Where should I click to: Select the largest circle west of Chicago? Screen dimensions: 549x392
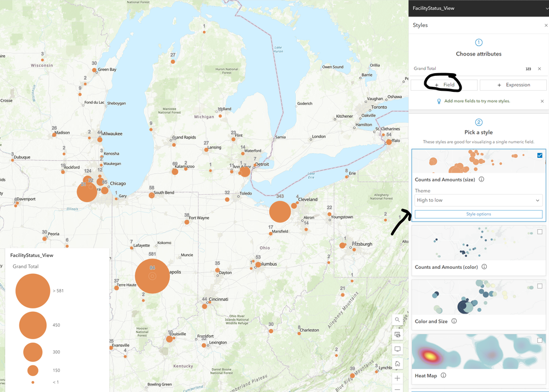tap(87, 192)
